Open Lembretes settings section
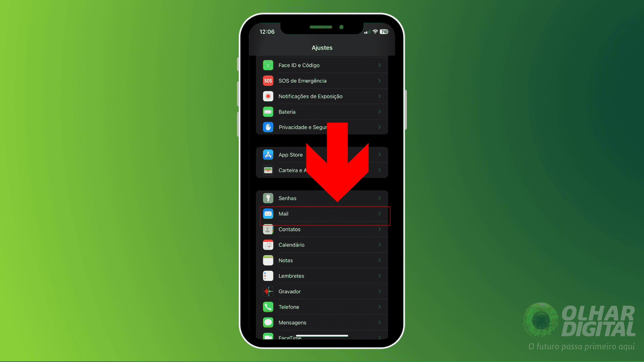Screen dimensions: 644x362 (x=322, y=276)
